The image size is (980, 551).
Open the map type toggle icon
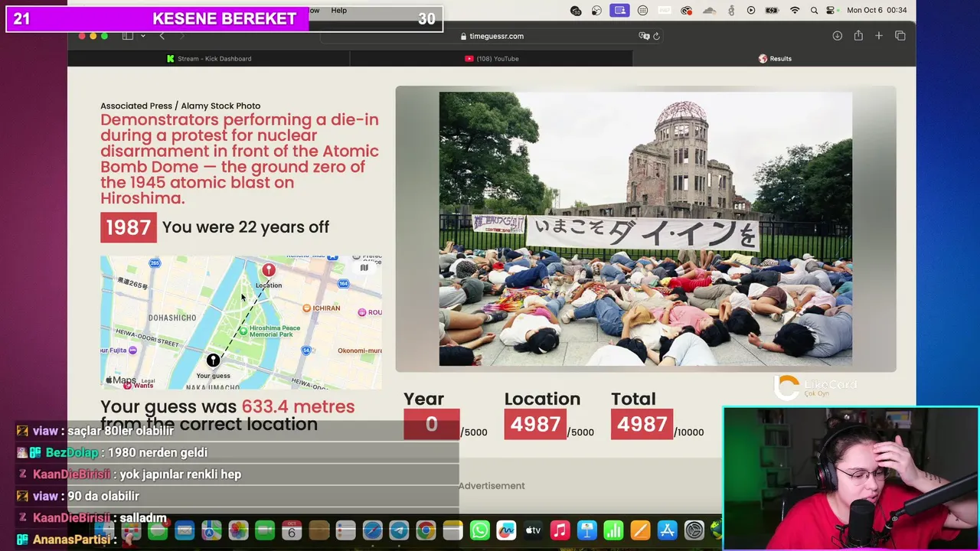pos(364,267)
